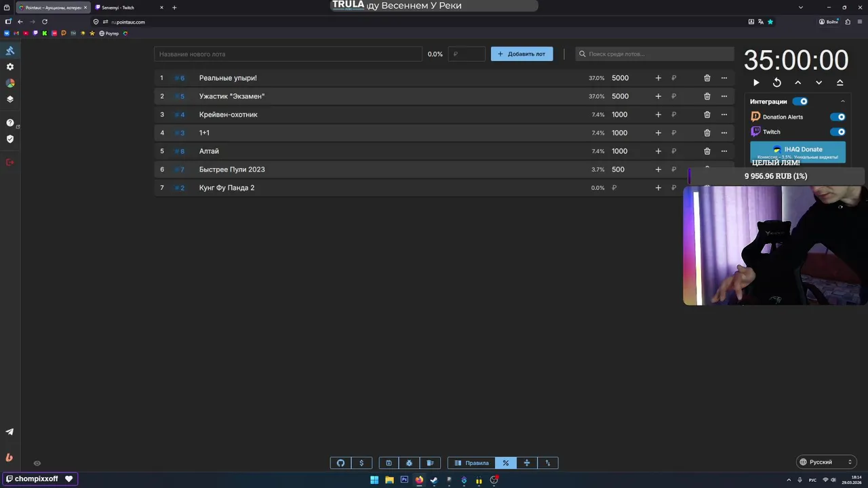Delete the Крейвен-охотник lot
The width and height of the screenshot is (868, 488).
[707, 115]
